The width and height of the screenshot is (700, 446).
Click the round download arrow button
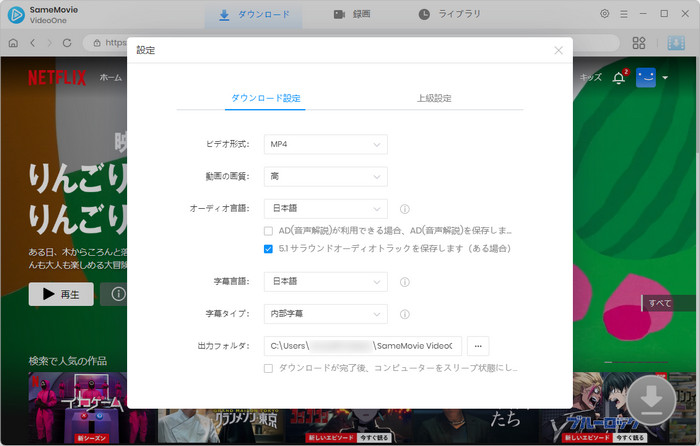651,400
